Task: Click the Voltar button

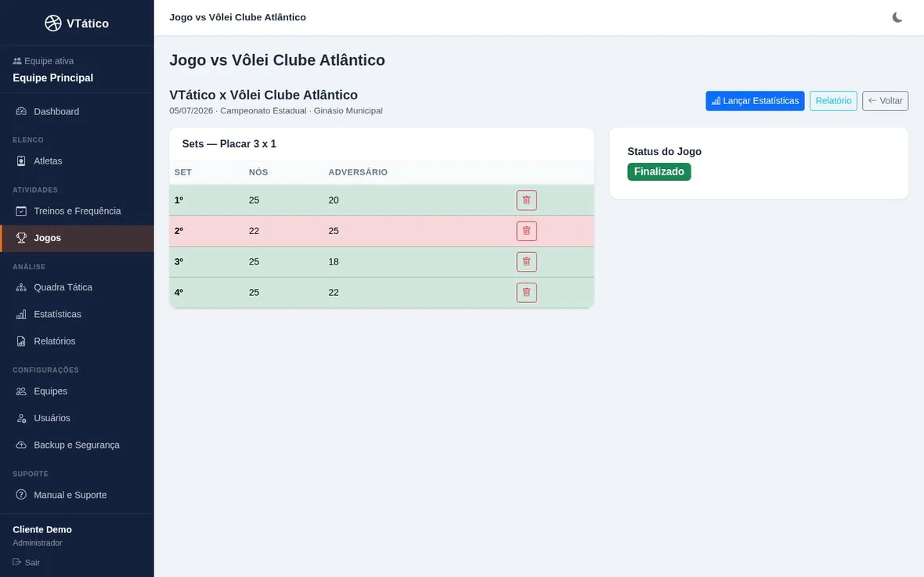Action: (x=885, y=101)
